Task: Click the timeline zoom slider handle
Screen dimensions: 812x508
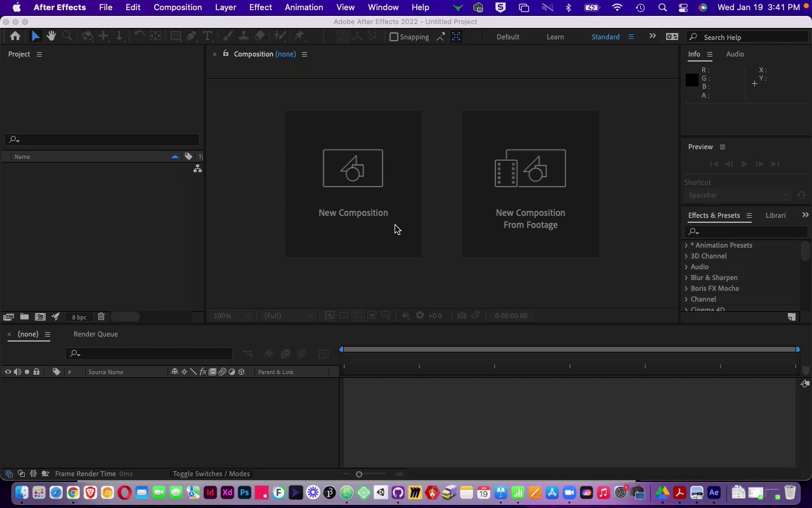Action: pyautogui.click(x=359, y=474)
